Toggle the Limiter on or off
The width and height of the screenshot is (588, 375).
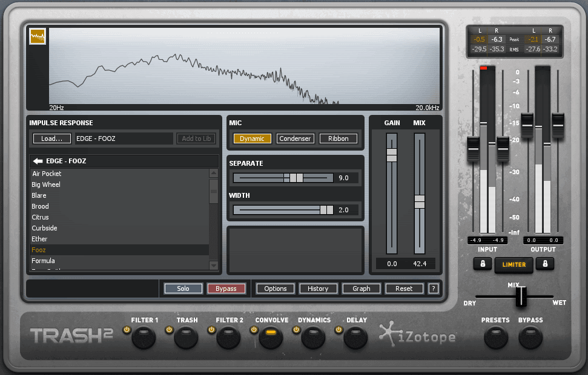514,264
